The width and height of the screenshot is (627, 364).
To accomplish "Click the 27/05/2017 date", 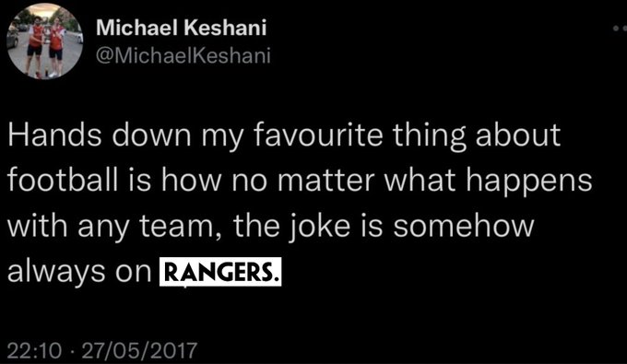I will (x=139, y=350).
